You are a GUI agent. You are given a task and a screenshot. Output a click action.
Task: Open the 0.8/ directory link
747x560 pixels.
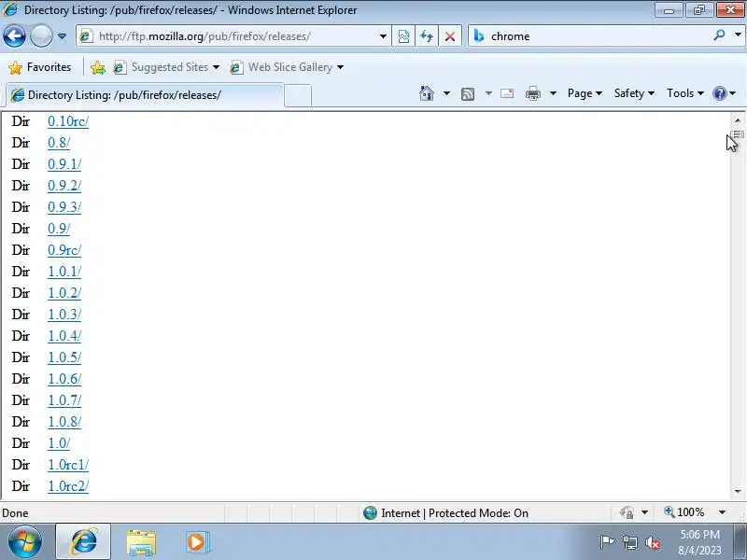click(59, 143)
